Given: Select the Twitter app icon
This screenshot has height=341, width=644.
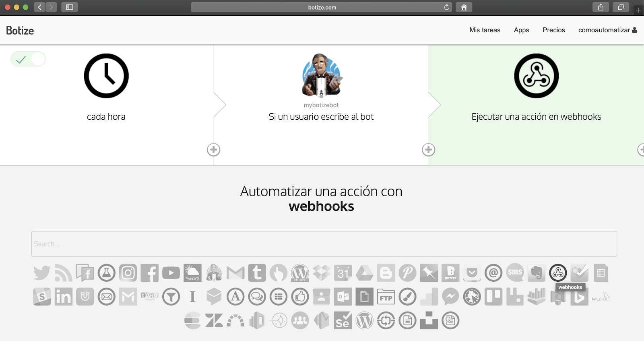Looking at the screenshot, I should (42, 273).
